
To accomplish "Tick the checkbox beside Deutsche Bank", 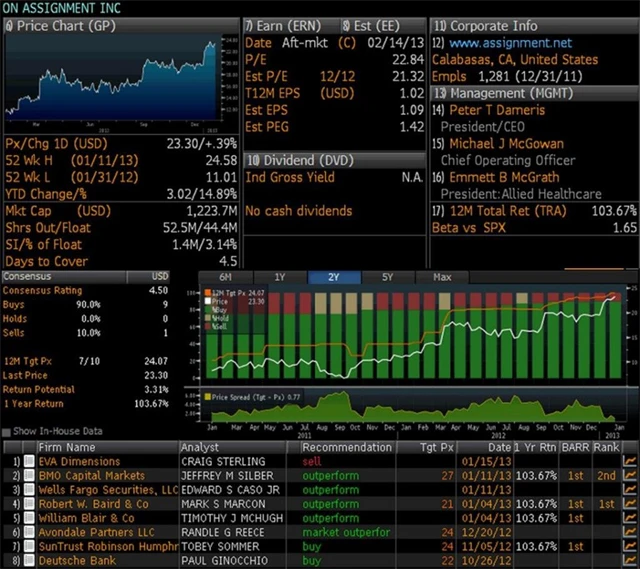I will [30, 561].
